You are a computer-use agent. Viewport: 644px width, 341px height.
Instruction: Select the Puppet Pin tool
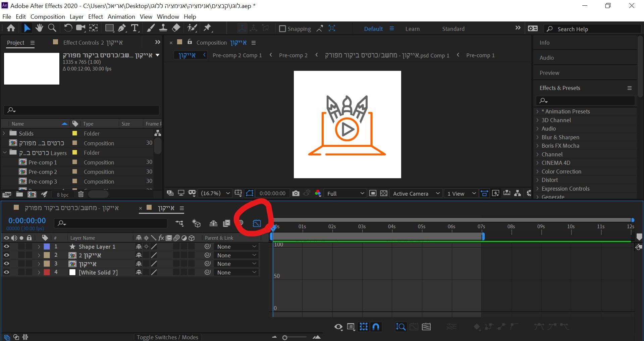point(208,28)
